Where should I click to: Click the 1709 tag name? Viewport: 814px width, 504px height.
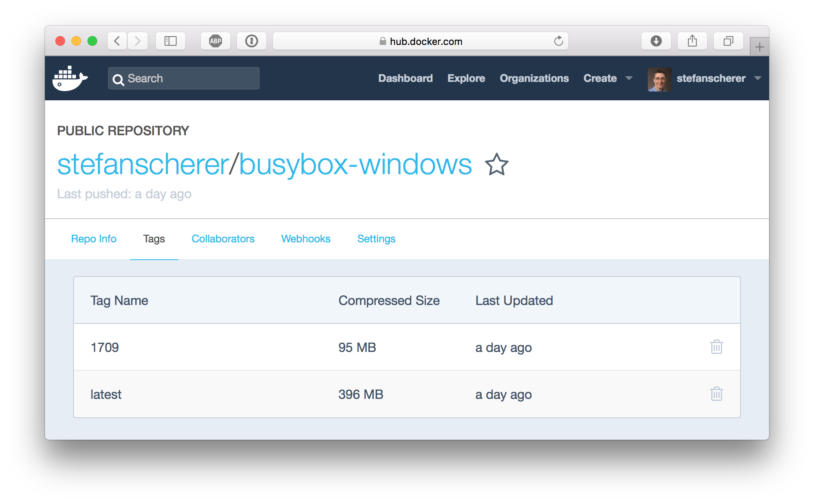[x=105, y=348]
